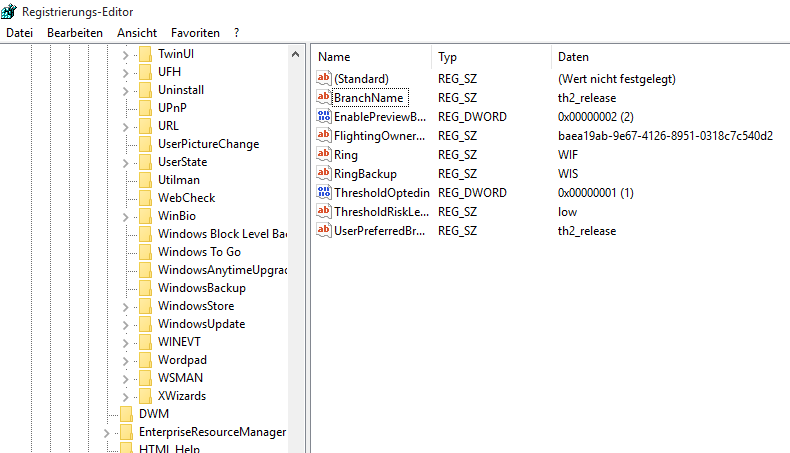Screen dimensions: 790x453
Task: Click the folder icon of UPnP key
Action: pyautogui.click(x=145, y=108)
